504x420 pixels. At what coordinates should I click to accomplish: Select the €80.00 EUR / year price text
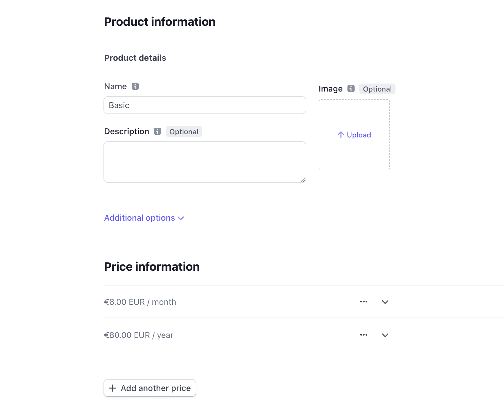139,335
